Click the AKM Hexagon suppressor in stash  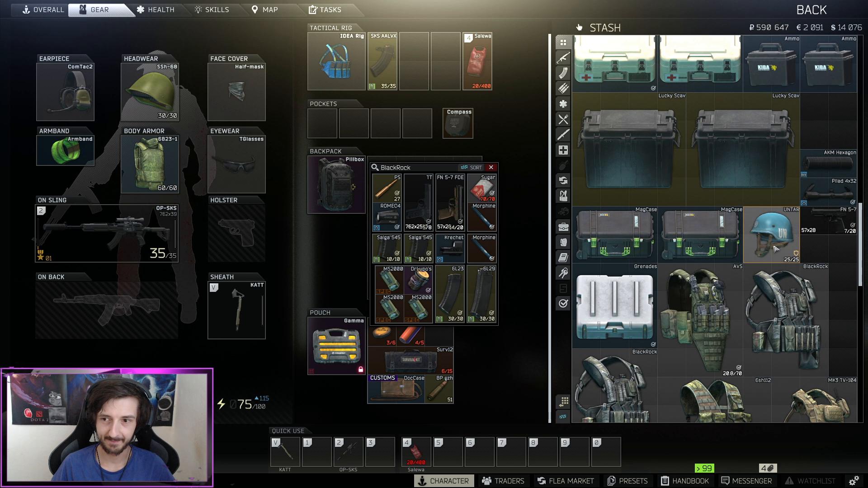829,164
